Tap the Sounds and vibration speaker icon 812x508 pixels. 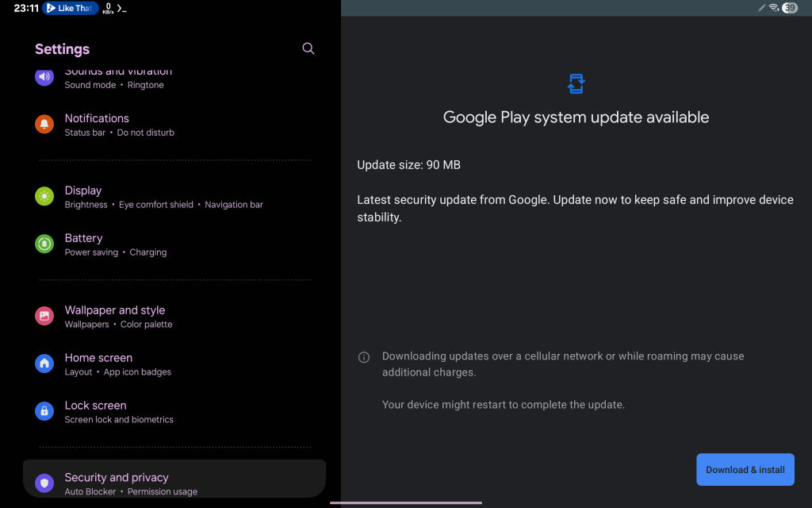click(44, 77)
